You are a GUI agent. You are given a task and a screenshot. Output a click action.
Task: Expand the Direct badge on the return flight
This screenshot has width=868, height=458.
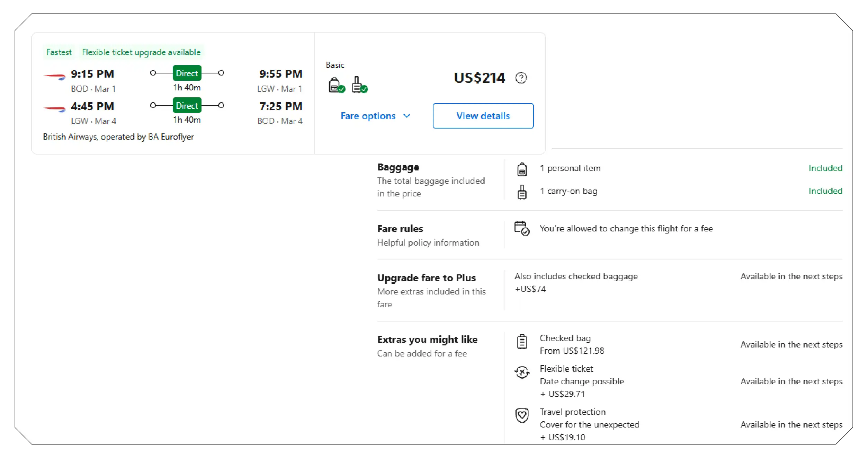click(x=186, y=105)
